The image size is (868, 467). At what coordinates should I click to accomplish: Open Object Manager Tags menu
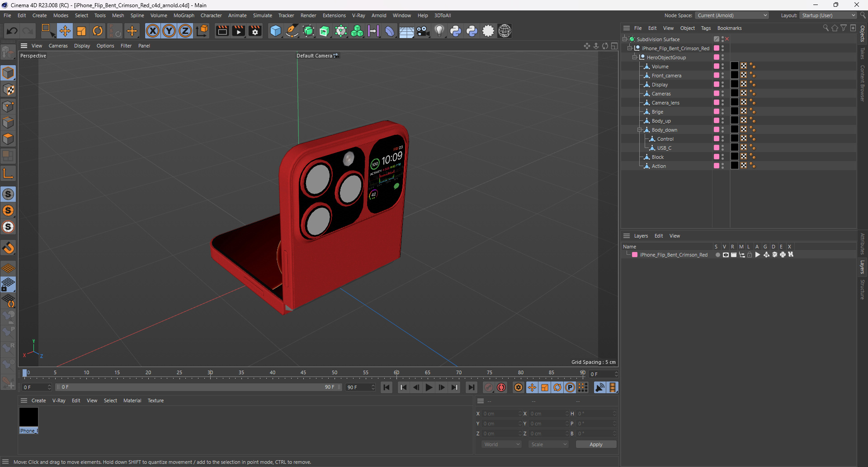tap(706, 28)
